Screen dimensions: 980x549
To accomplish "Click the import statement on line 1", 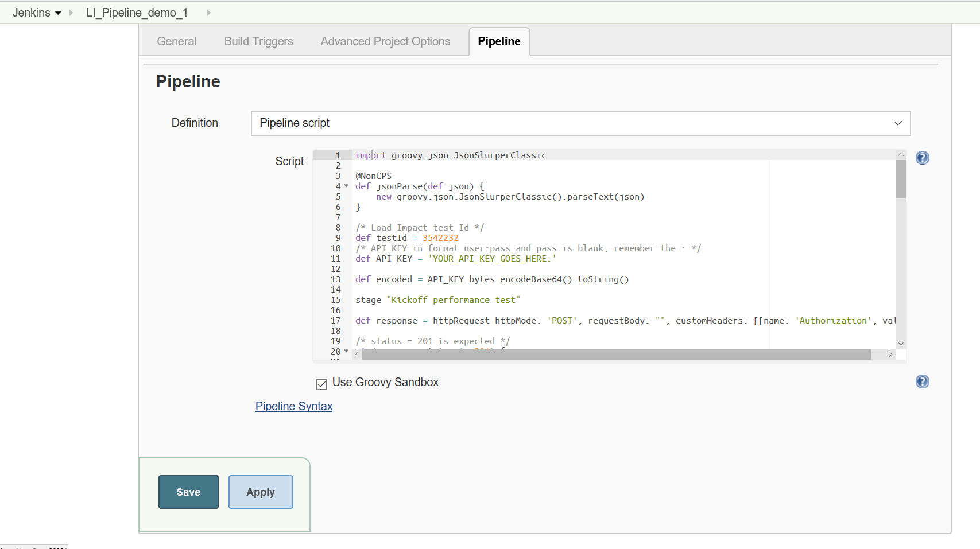I will [451, 155].
